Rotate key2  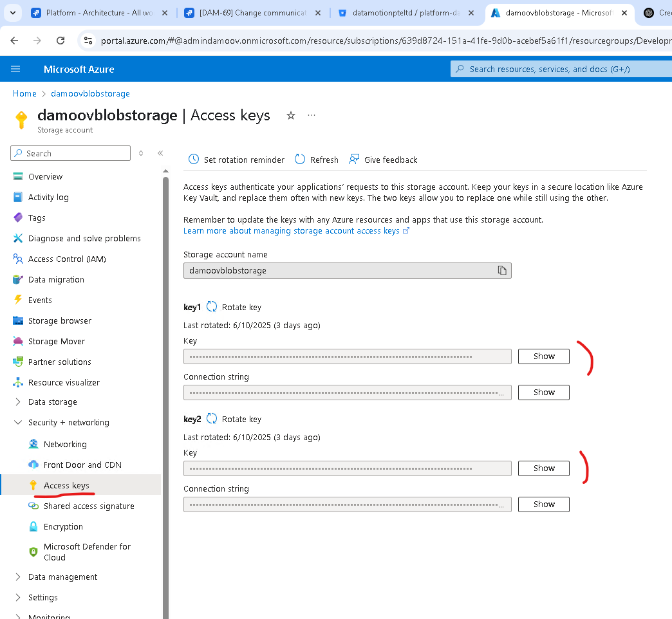[234, 419]
